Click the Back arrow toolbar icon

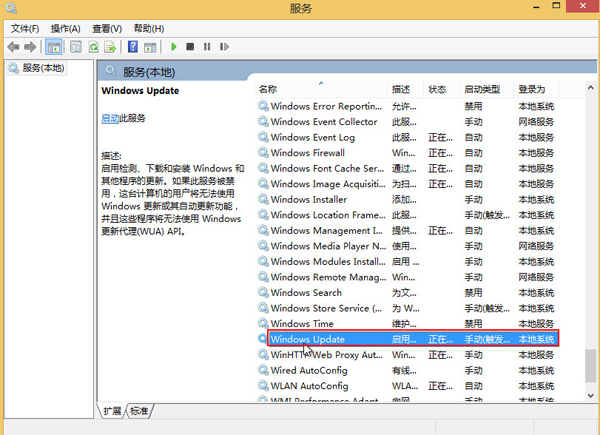(13, 47)
